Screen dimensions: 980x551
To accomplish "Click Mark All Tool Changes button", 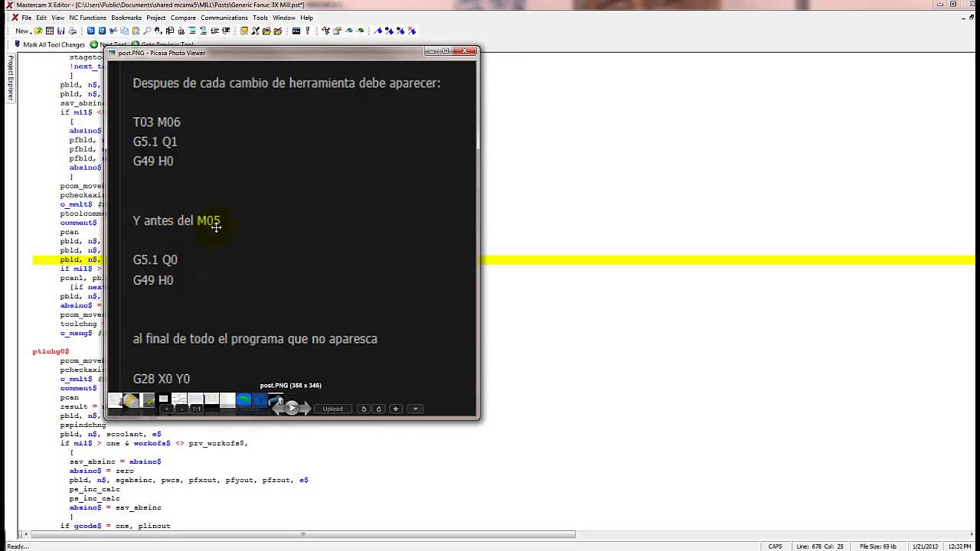I will click(50, 44).
